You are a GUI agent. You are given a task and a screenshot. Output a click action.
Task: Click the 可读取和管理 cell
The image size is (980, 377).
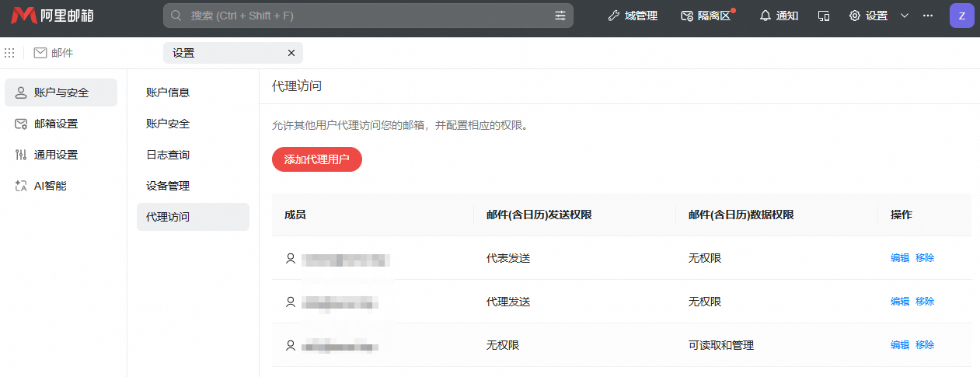click(721, 345)
